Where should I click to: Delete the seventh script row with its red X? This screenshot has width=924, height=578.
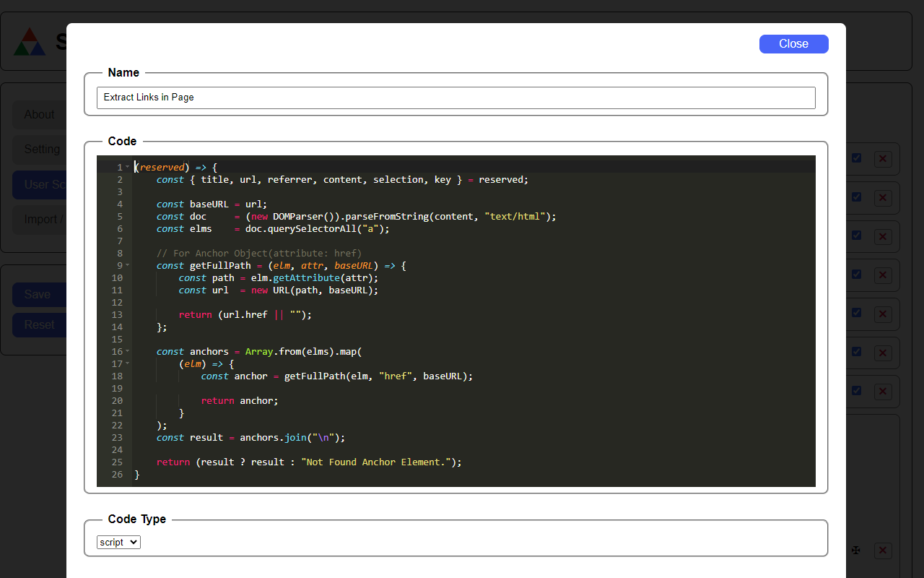click(883, 392)
